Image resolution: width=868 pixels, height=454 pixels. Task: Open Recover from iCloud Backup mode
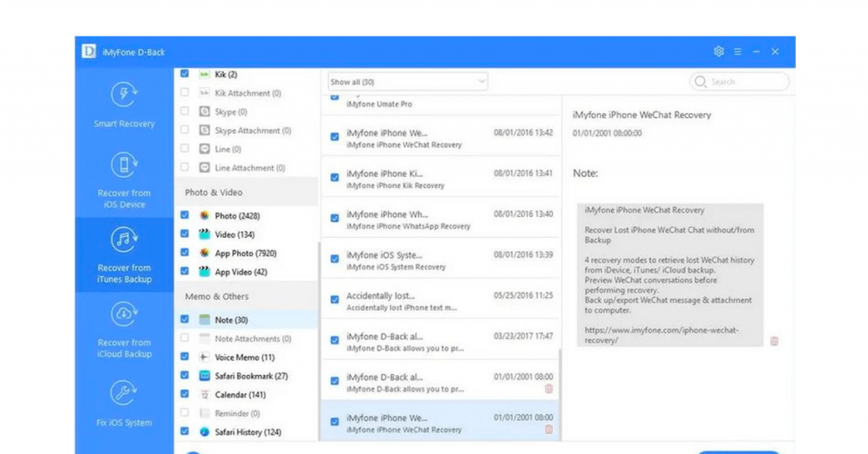pyautogui.click(x=124, y=329)
